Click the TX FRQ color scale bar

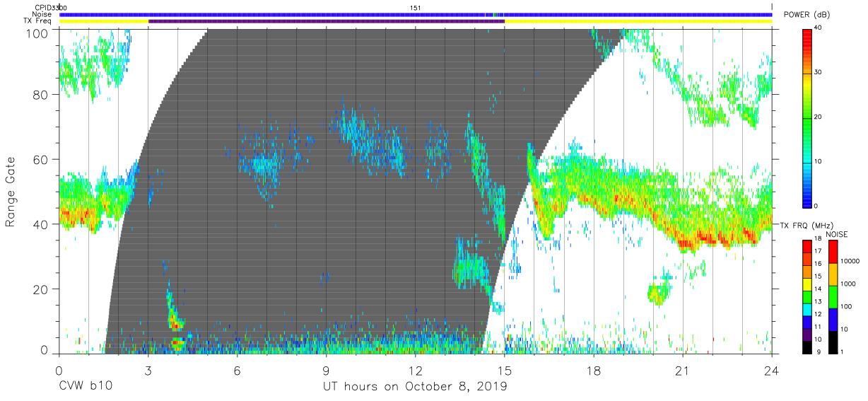(808, 296)
